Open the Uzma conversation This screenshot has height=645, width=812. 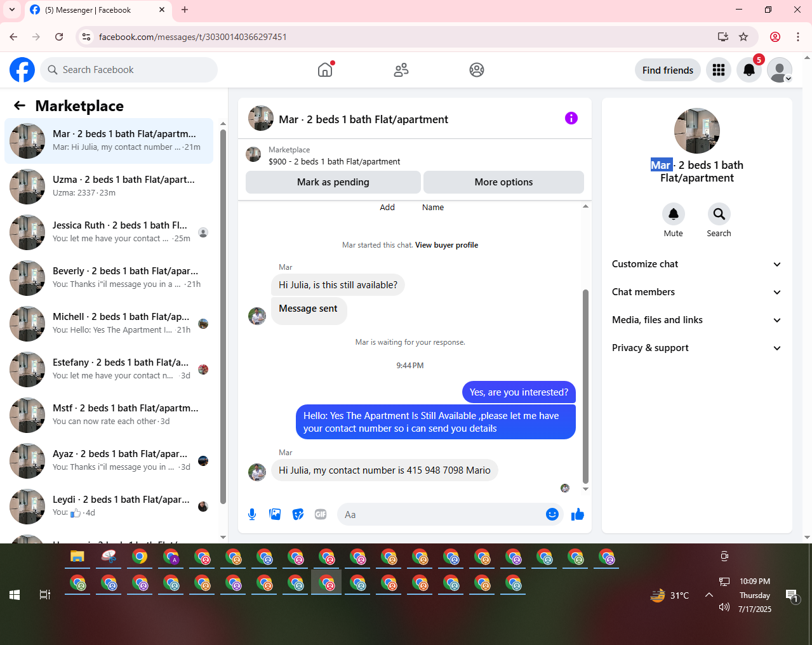pyautogui.click(x=109, y=187)
